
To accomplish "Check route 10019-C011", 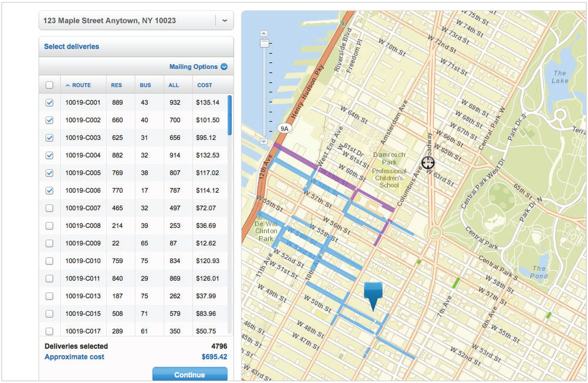I will coord(49,279).
